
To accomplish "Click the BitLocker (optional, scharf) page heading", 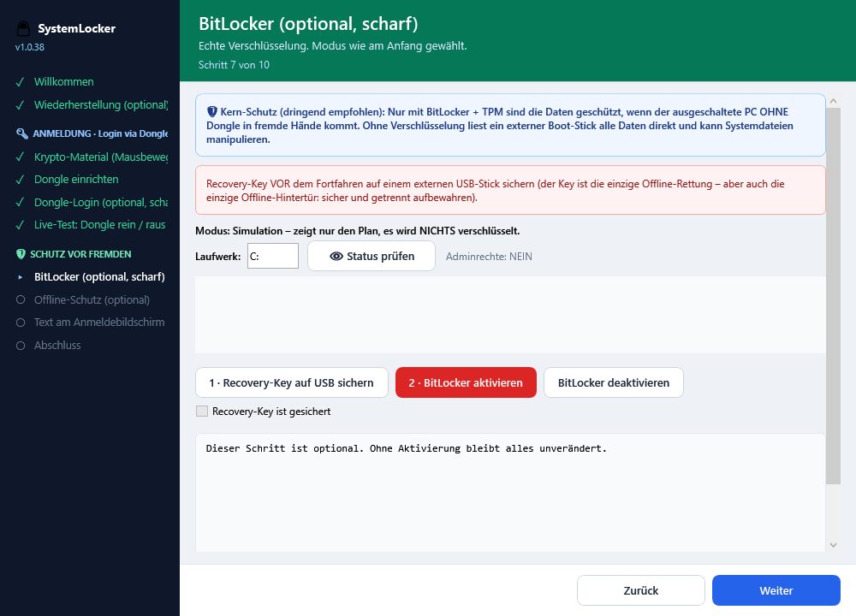I will click(308, 24).
